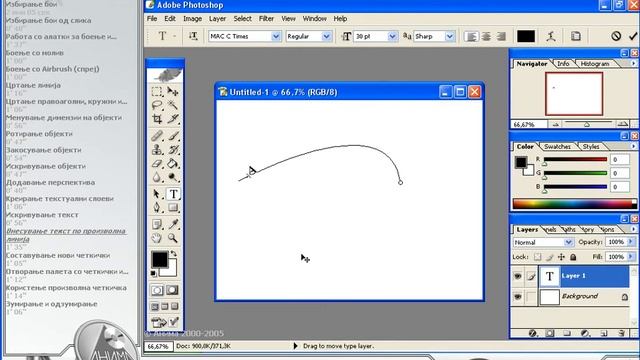Left align text in options bar

coord(471,36)
